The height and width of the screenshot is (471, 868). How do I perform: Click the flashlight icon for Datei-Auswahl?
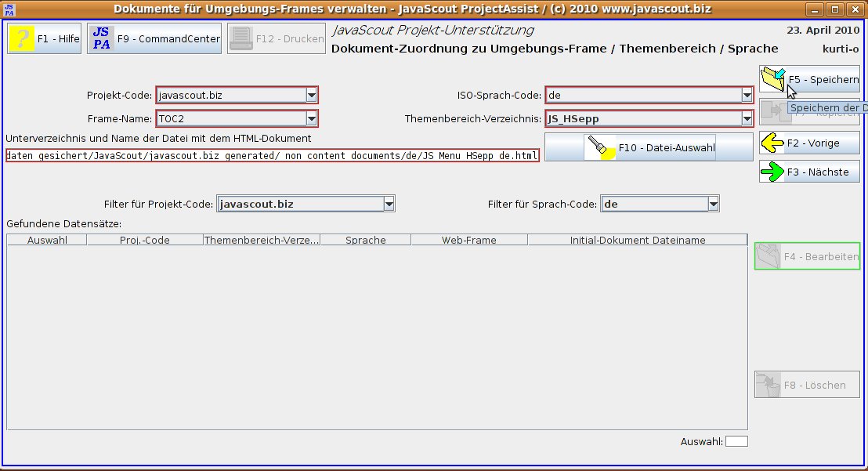coord(601,147)
